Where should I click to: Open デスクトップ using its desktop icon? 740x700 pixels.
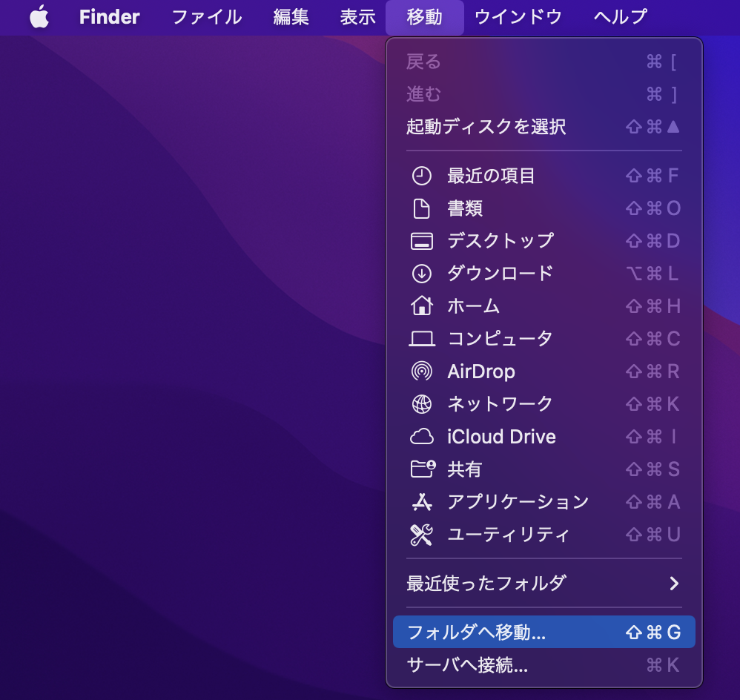422,241
